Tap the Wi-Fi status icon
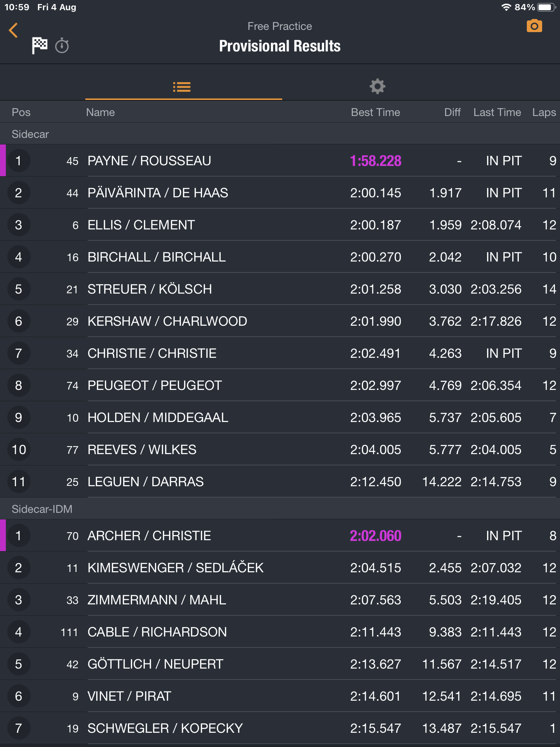The height and width of the screenshot is (747, 560). point(506,7)
